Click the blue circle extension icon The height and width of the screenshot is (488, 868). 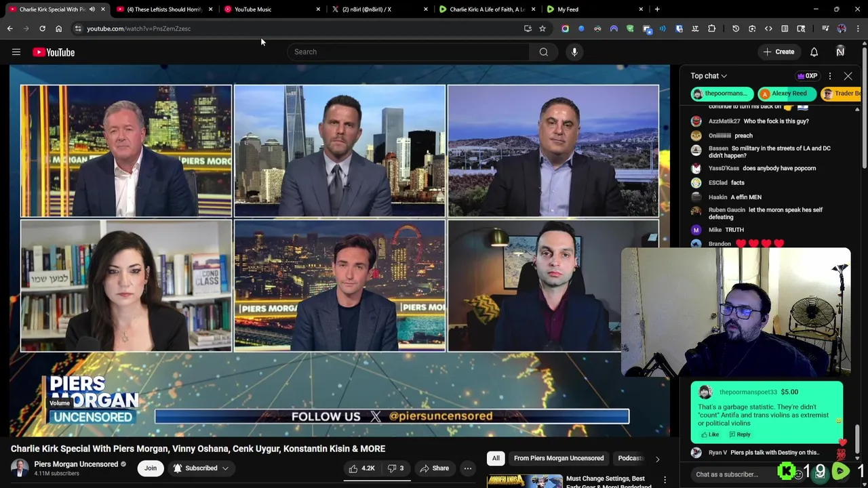click(581, 28)
